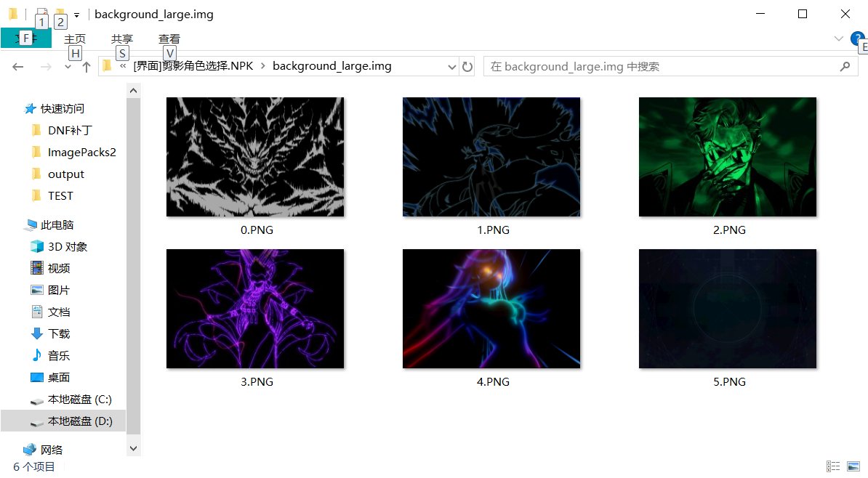Select the TEST folder

[60, 195]
